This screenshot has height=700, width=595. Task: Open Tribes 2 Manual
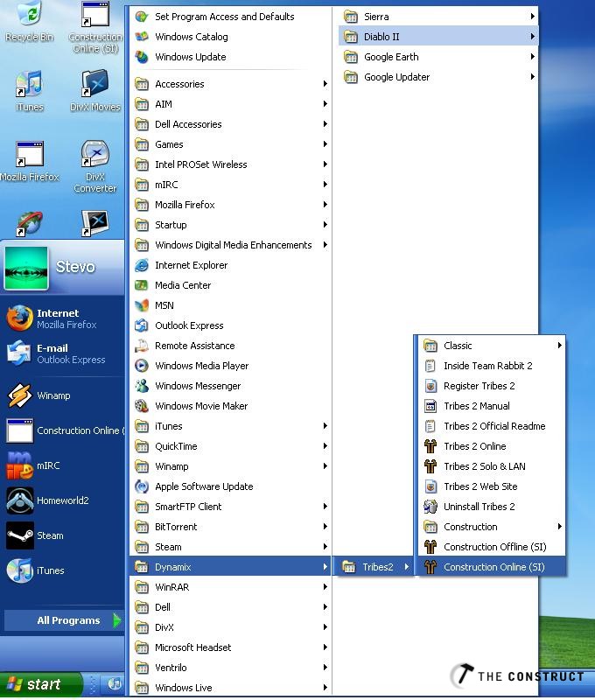(x=492, y=406)
